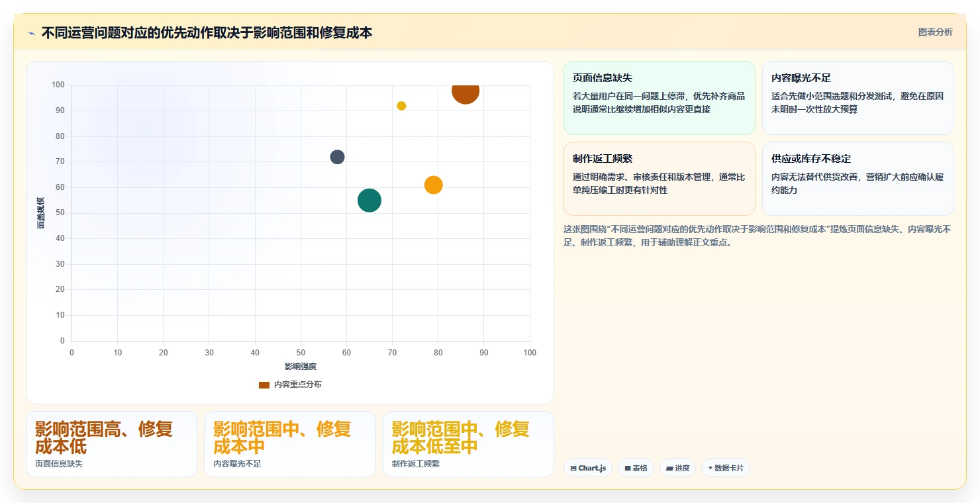Click the 影响范围高、修复成本低 stat card
The width and height of the screenshot is (980, 503).
111,444
